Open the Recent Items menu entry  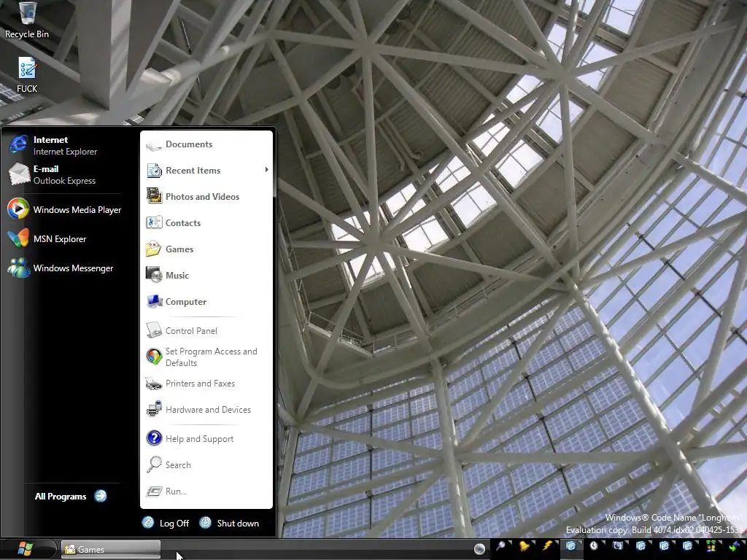207,170
